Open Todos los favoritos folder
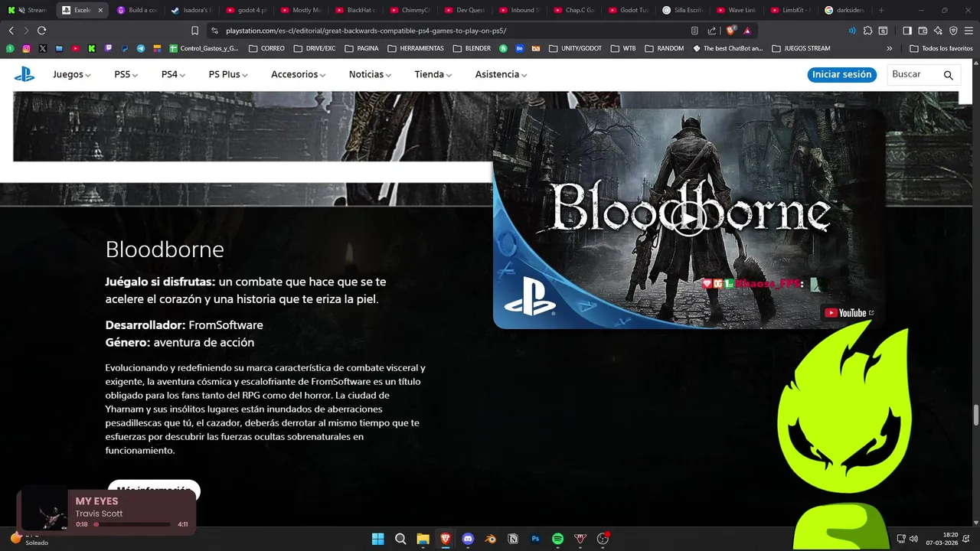Image resolution: width=980 pixels, height=551 pixels. pyautogui.click(x=941, y=48)
